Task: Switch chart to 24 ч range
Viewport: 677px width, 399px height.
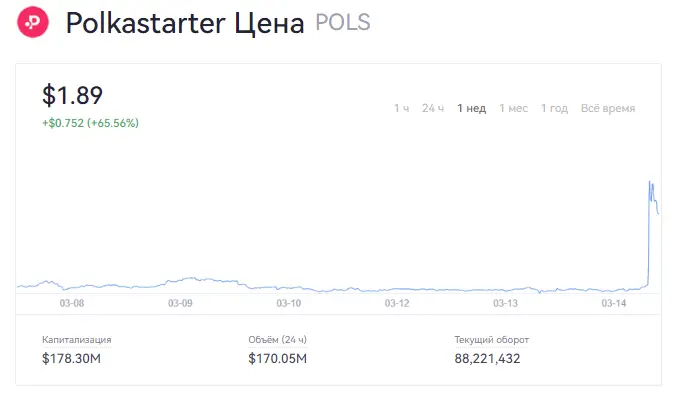Action: tap(433, 108)
